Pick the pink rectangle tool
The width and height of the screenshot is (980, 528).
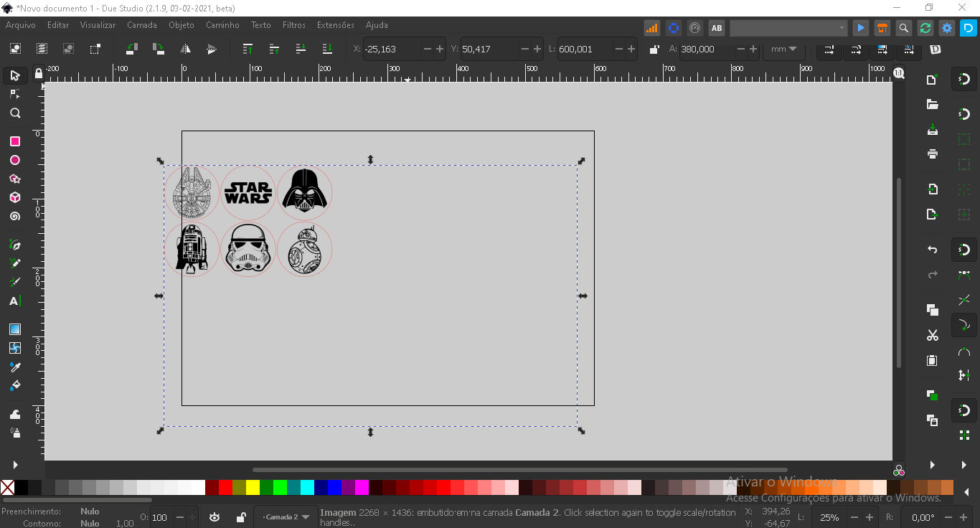15,141
